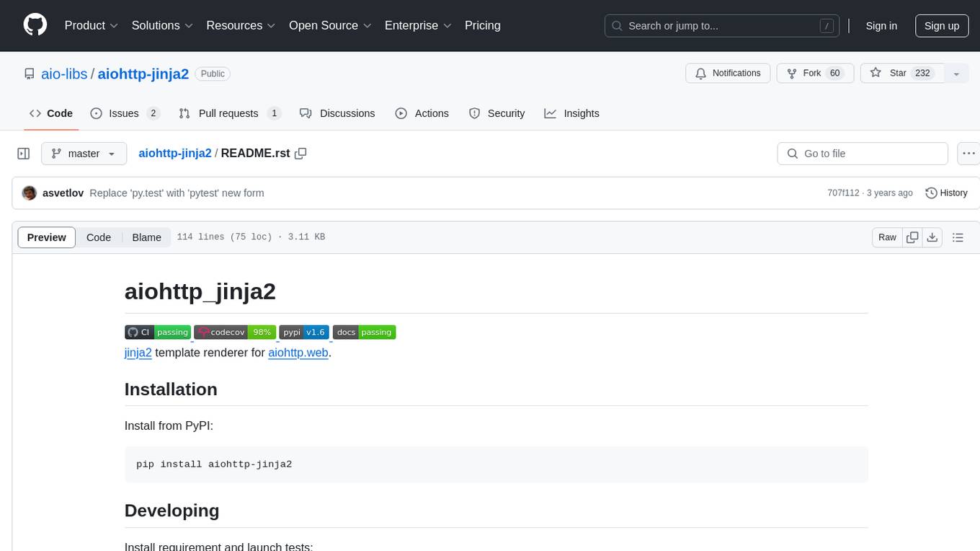The height and width of the screenshot is (551, 980).
Task: Open the pytest new form commit message
Action: click(x=177, y=193)
